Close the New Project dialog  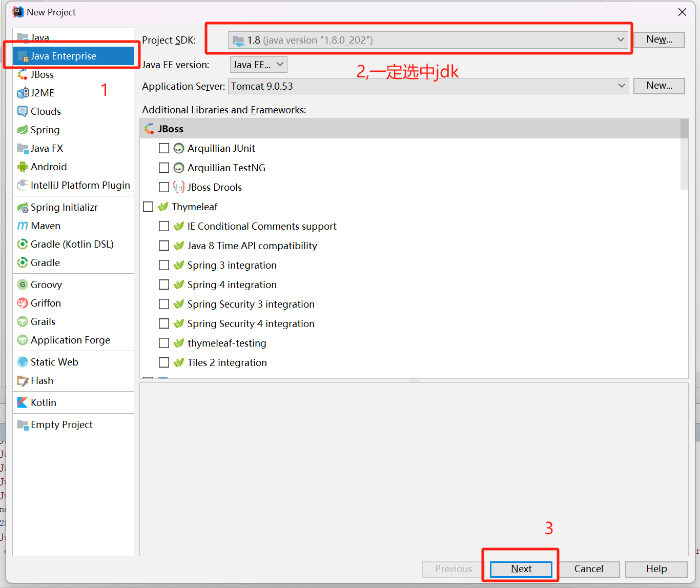[682, 12]
